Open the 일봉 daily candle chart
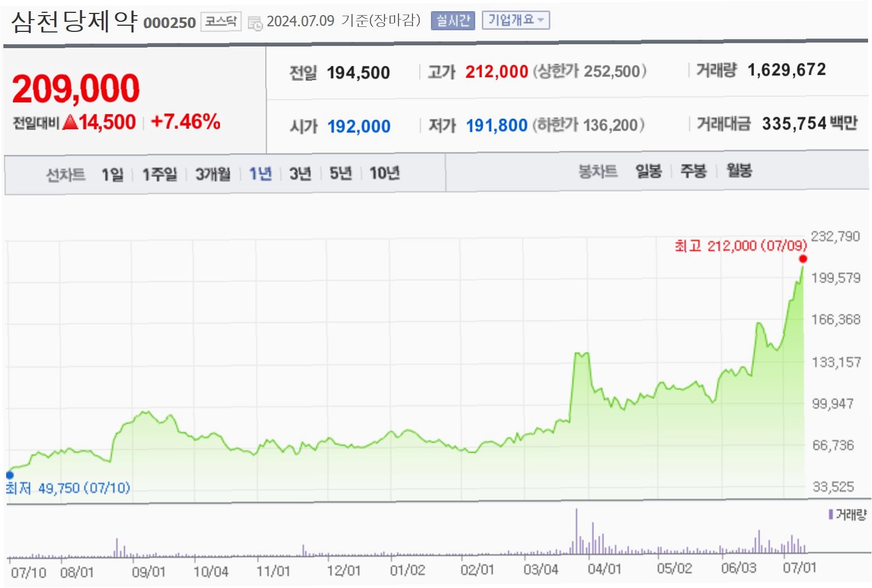This screenshot has height=588, width=872. coord(648,171)
